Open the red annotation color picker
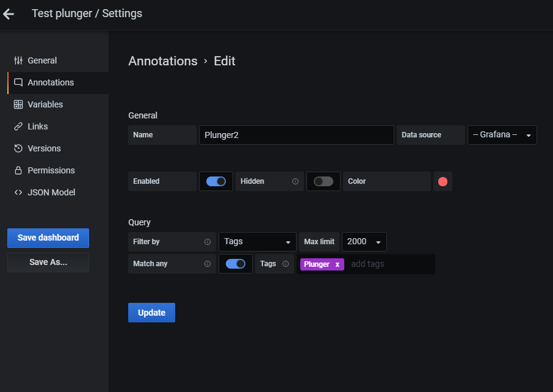Screen dimensions: 553x392 point(443,181)
